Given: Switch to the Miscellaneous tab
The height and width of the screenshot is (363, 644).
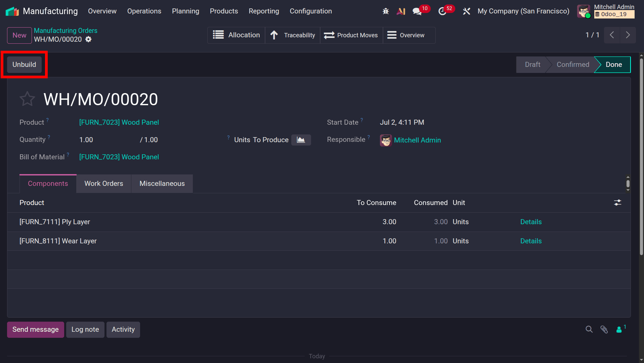Looking at the screenshot, I should (162, 184).
